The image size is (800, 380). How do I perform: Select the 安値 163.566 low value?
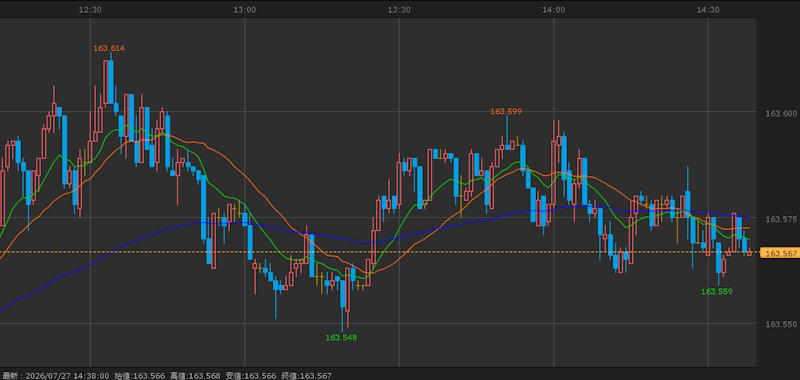coord(251,376)
